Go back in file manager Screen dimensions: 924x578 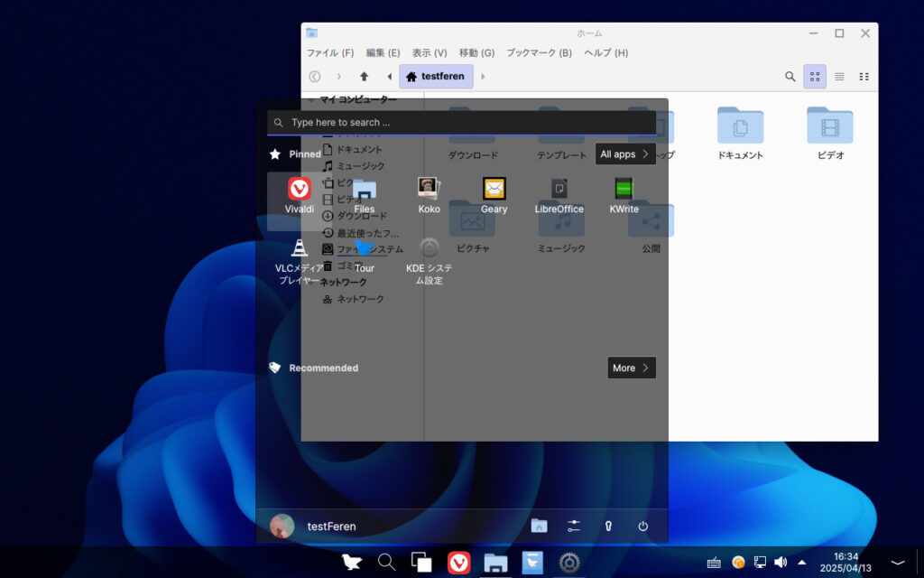315,76
